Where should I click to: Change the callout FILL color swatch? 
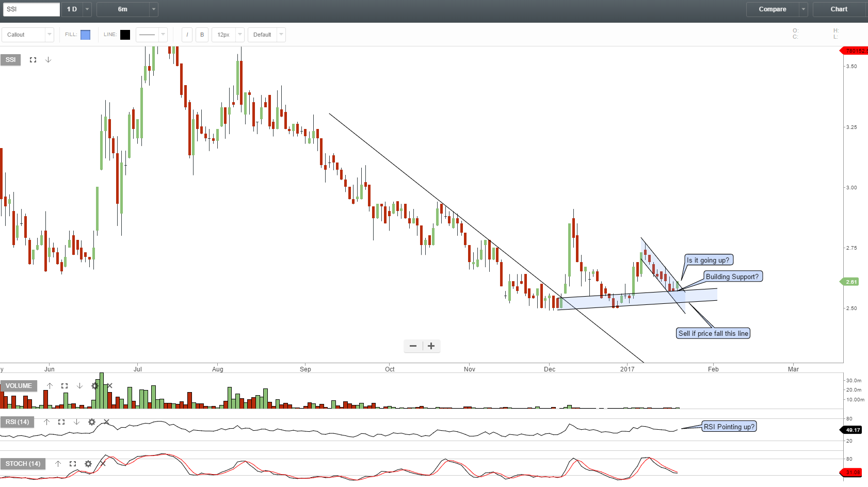(86, 35)
